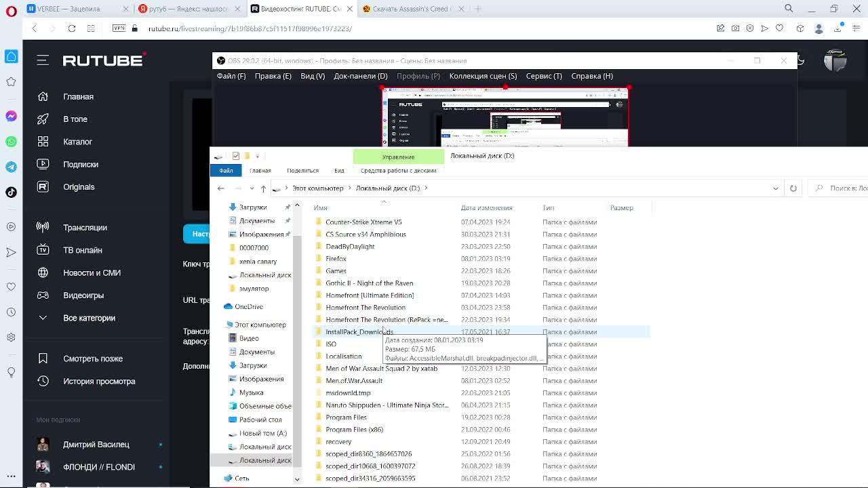Open Explorer recent locations dropdown arrow
The image size is (868, 488).
252,188
